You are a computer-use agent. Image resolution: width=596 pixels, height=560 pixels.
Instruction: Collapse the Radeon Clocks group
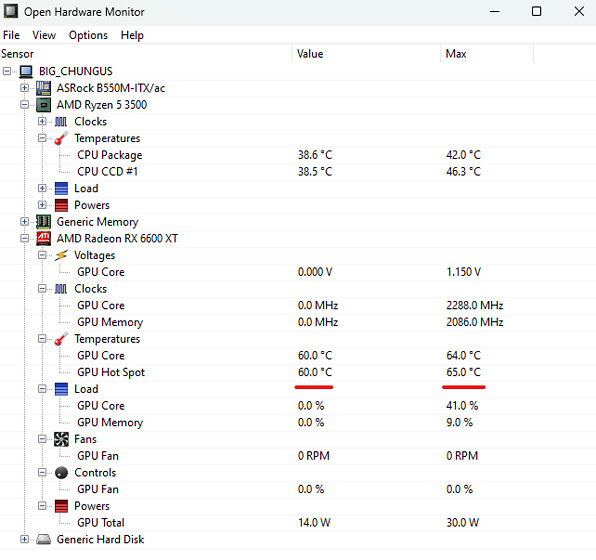click(42, 289)
